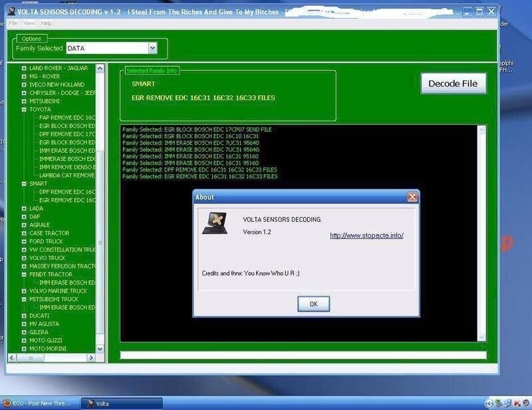
Task: Click the laptop icon in About dialog
Action: (x=215, y=223)
